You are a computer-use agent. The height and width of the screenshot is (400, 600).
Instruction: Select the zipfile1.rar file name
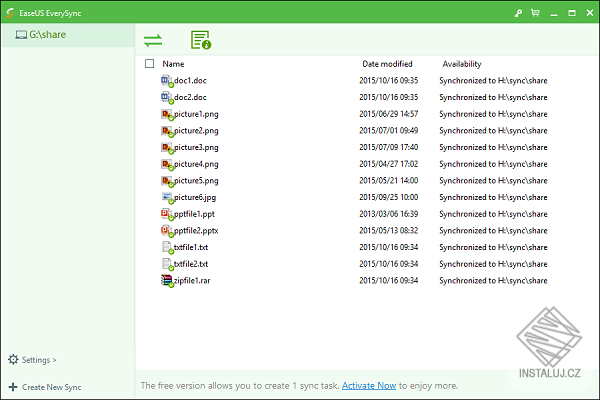192,281
